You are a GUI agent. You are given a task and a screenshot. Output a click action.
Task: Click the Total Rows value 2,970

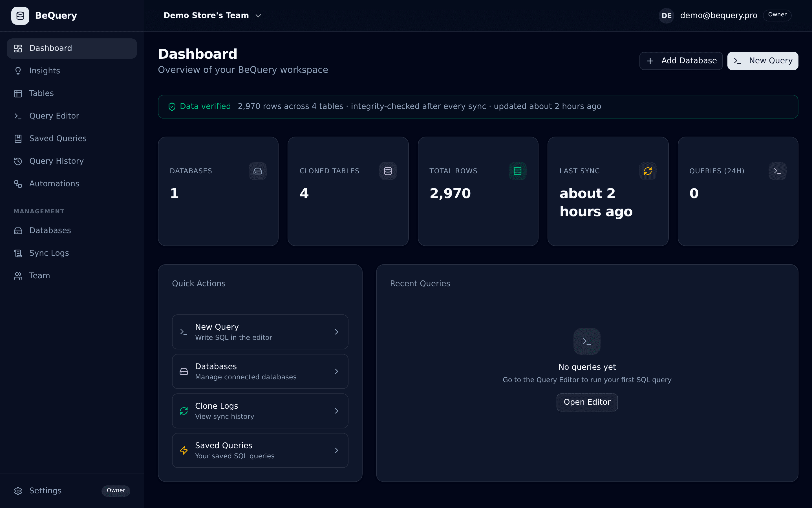(450, 194)
